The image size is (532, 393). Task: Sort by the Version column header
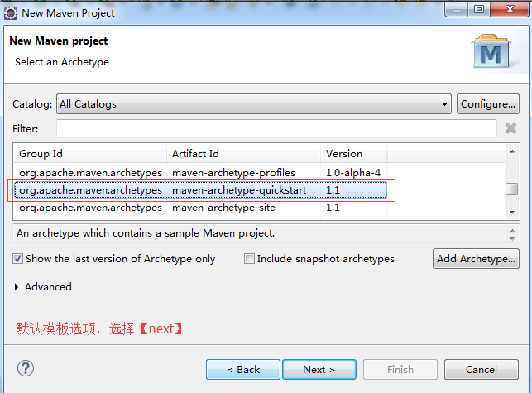(353, 154)
